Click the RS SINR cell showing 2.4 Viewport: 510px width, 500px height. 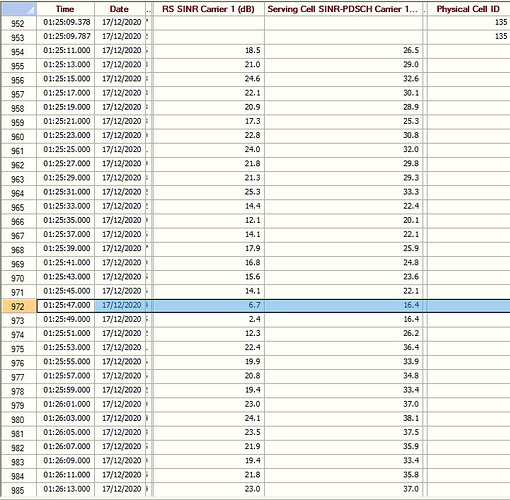coord(209,320)
